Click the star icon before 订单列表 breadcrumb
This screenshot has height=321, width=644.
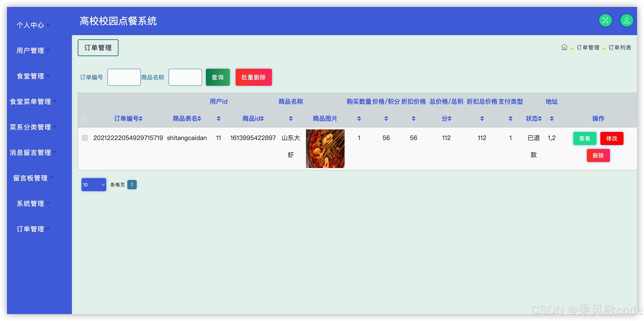[x=604, y=48]
